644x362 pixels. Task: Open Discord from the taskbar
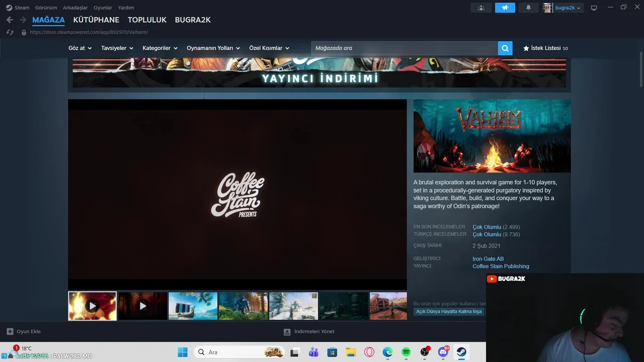443,352
